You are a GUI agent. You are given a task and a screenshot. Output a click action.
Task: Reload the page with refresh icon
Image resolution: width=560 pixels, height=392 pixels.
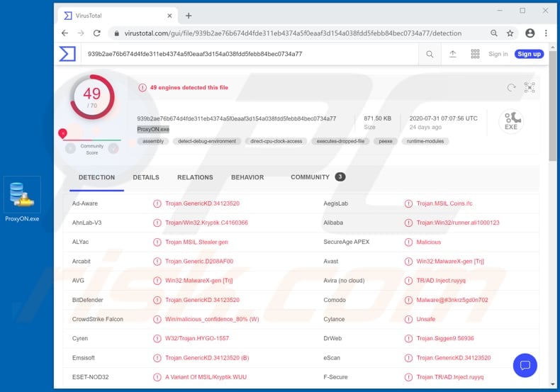[x=97, y=33]
